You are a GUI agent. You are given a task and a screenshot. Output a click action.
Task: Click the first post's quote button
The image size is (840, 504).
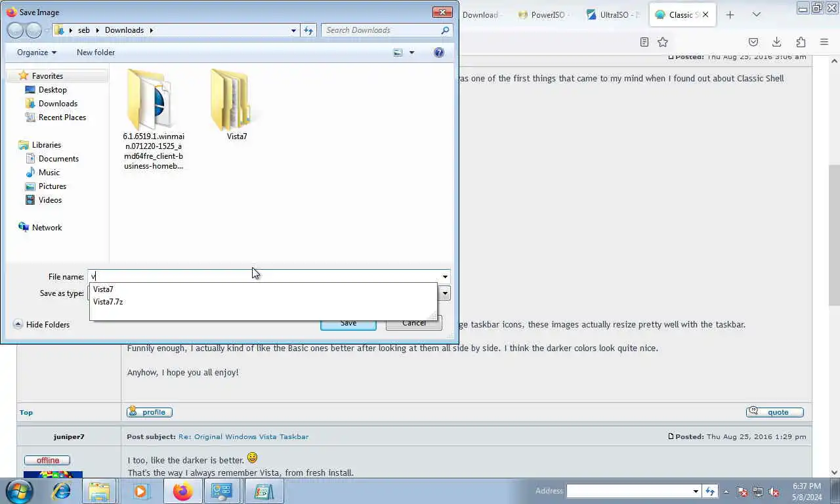775,412
